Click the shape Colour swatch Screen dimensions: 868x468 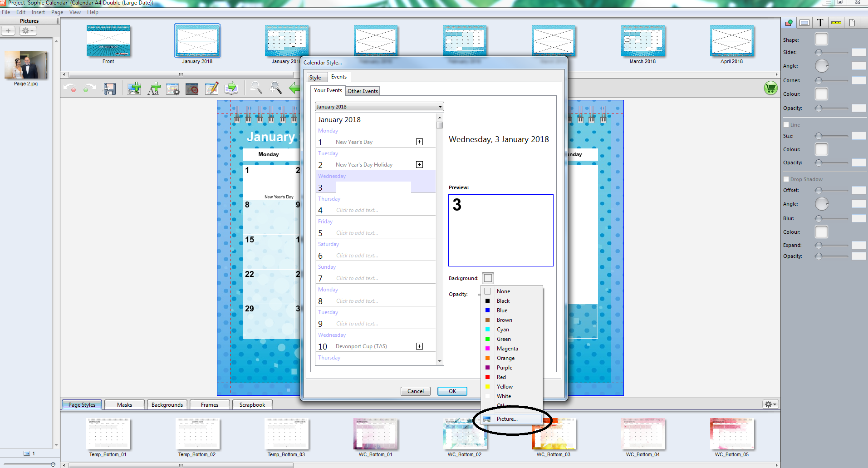click(x=821, y=94)
